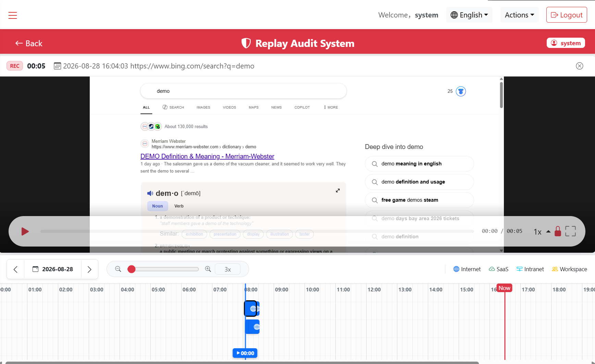Open DEMO Definition Merriam-Webster link
The height and width of the screenshot is (364, 595).
(x=207, y=156)
